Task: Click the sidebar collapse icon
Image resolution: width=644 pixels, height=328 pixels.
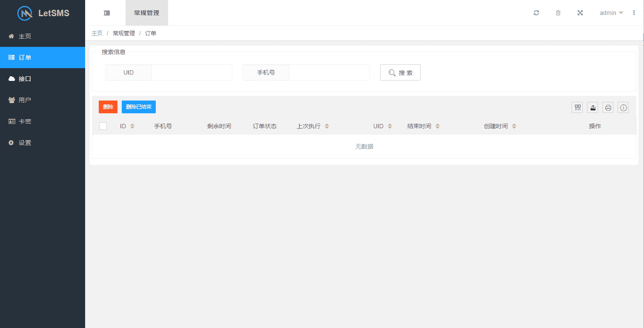Action: click(x=107, y=13)
